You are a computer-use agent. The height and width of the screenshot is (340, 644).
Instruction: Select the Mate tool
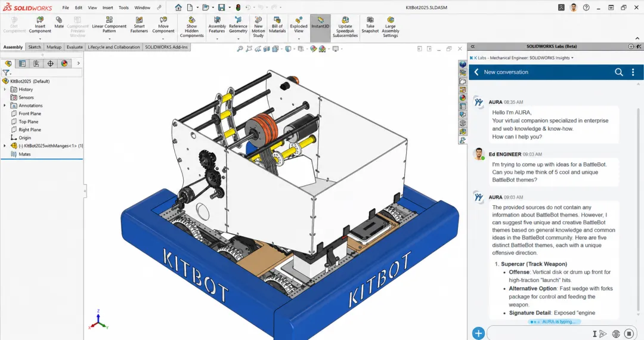[59, 23]
